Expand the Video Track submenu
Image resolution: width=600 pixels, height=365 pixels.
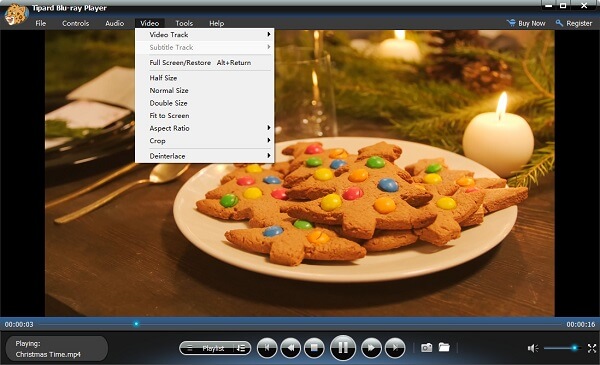pyautogui.click(x=205, y=34)
